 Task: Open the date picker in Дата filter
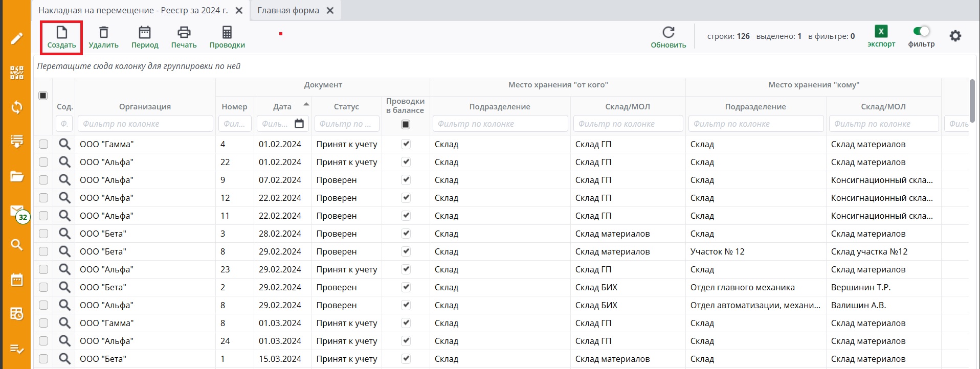[299, 124]
